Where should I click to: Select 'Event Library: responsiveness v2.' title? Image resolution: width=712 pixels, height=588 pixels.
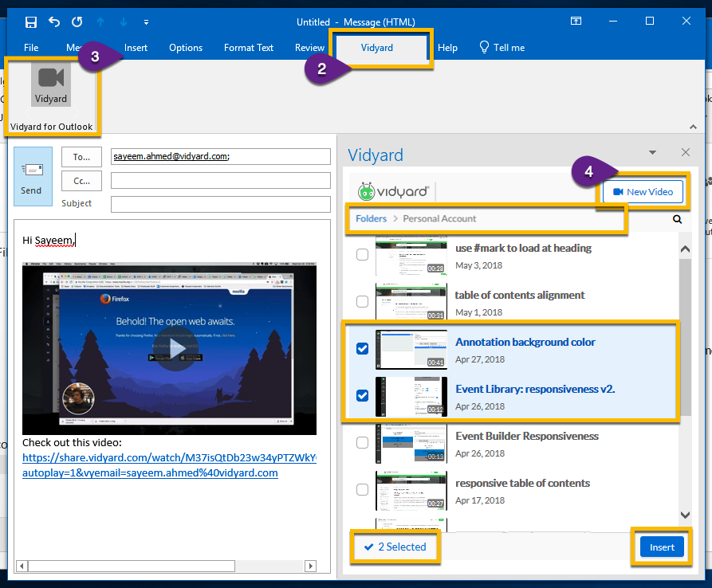point(535,390)
